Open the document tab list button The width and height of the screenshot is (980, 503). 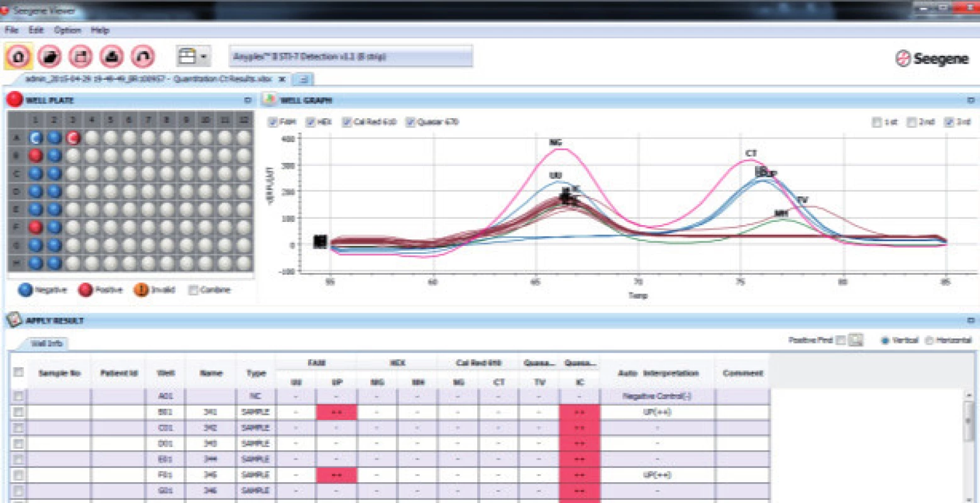coord(303,79)
